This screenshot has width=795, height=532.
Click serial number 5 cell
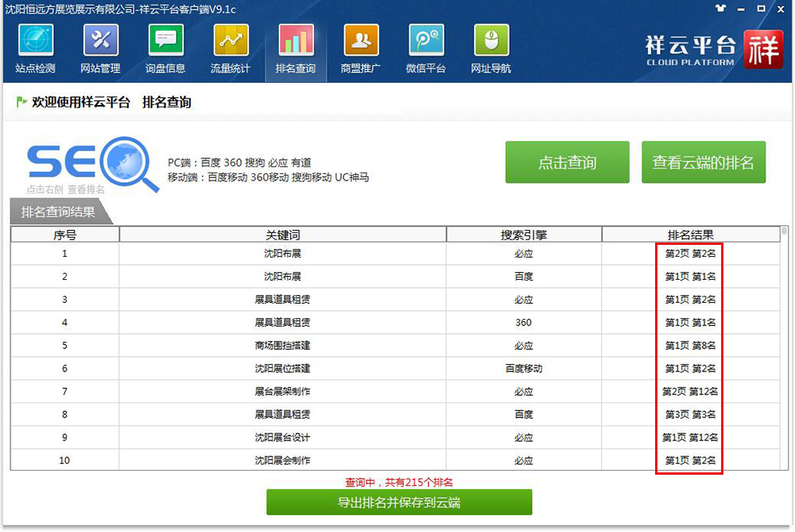pos(65,345)
